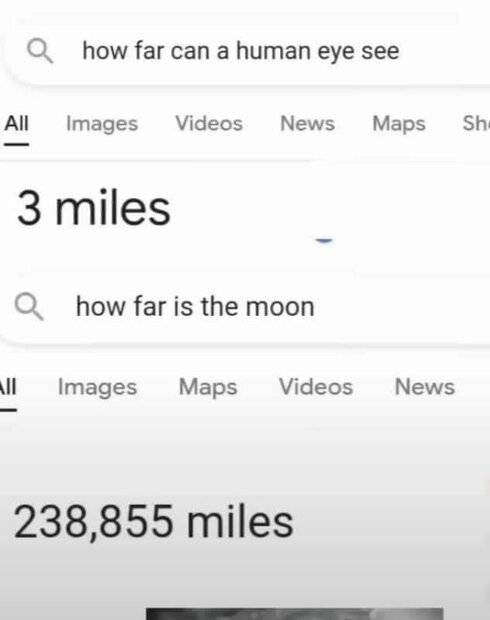The width and height of the screenshot is (490, 620).
Task: Click the magnifier icon beside the human eye query
Action: tap(40, 51)
